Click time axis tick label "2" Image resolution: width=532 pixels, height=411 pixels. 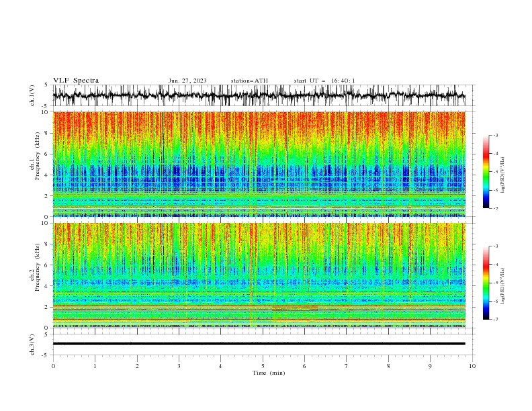(137, 366)
